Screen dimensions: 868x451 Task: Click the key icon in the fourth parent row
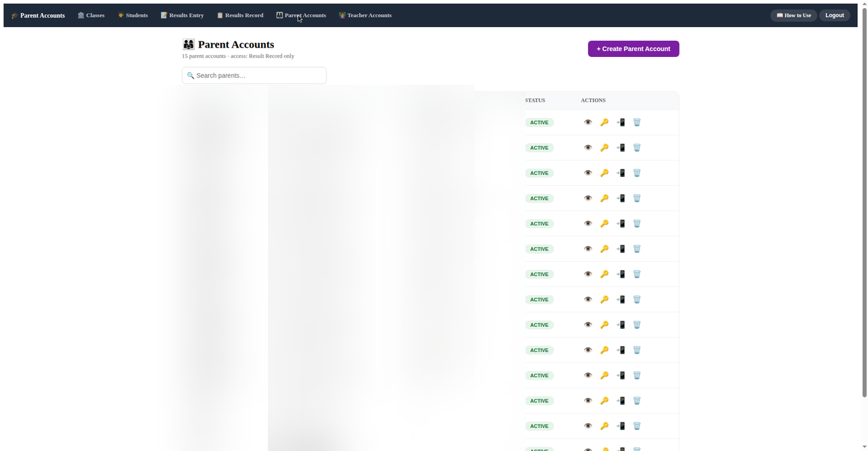[x=604, y=199]
